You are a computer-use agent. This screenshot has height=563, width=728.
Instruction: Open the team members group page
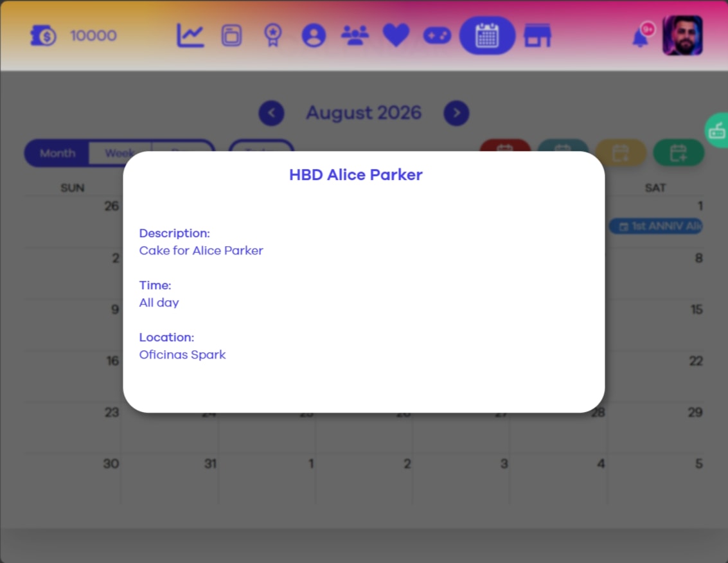click(x=355, y=35)
